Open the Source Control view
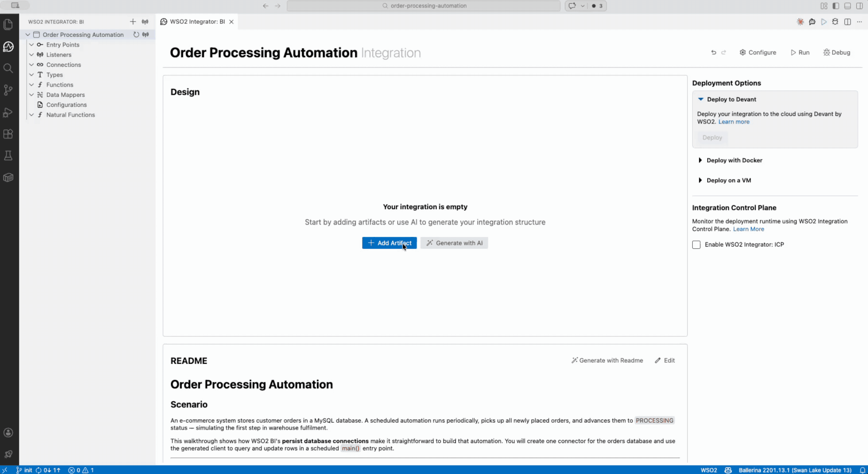This screenshot has width=868, height=474. pyautogui.click(x=8, y=90)
